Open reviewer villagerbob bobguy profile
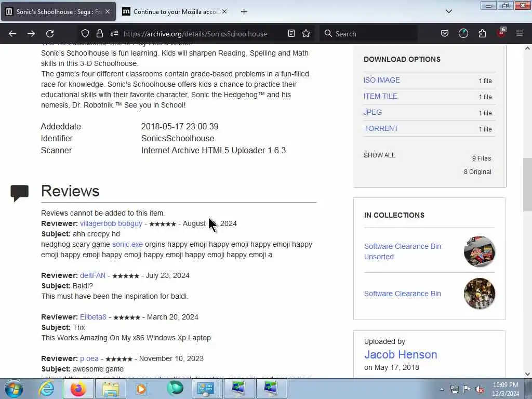Screen dimensions: 532x399 pos(111,223)
